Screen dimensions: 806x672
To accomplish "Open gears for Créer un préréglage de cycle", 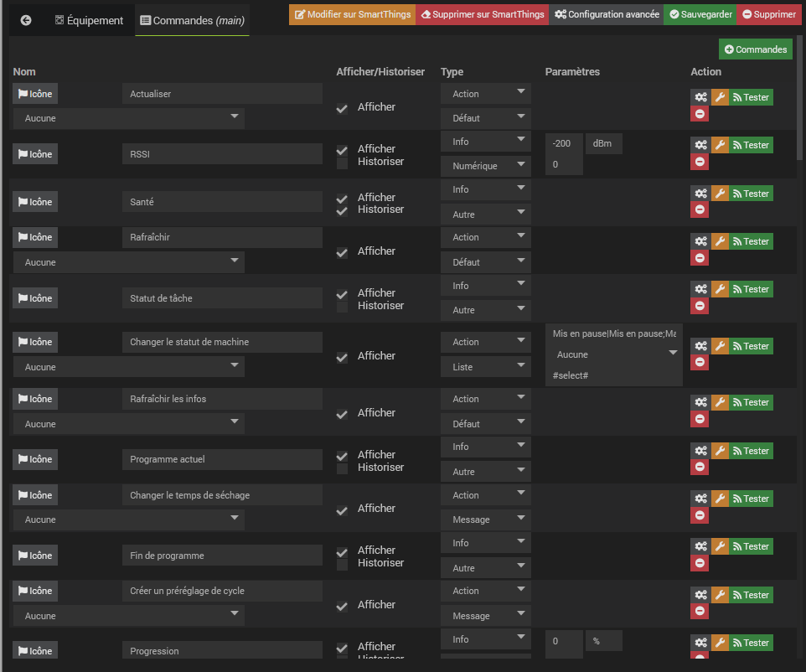I will pyautogui.click(x=700, y=595).
